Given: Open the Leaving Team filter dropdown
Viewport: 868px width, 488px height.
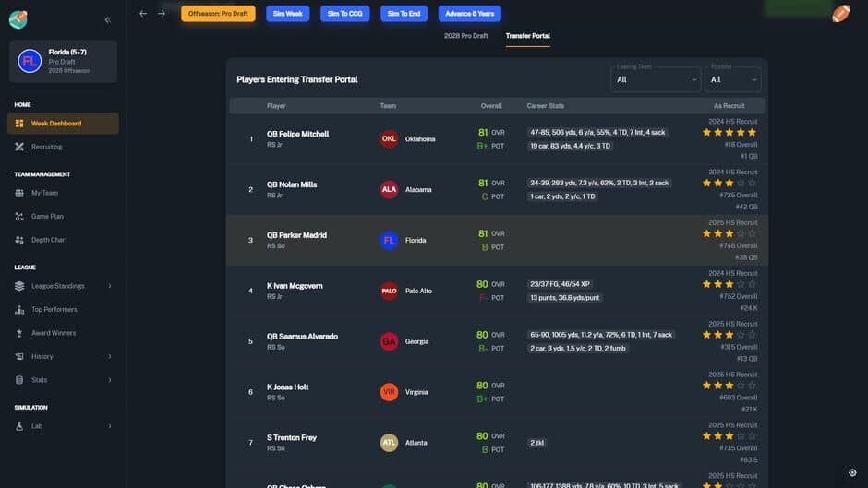Looking at the screenshot, I should pos(657,80).
